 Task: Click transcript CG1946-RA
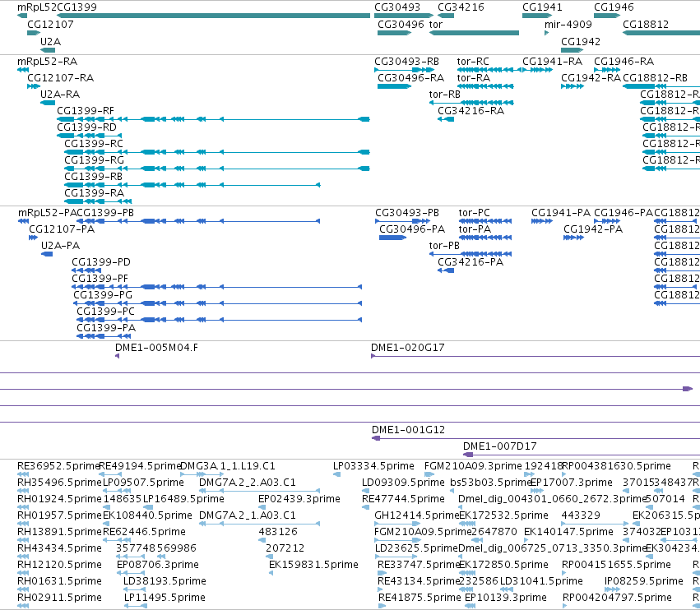[624, 62]
